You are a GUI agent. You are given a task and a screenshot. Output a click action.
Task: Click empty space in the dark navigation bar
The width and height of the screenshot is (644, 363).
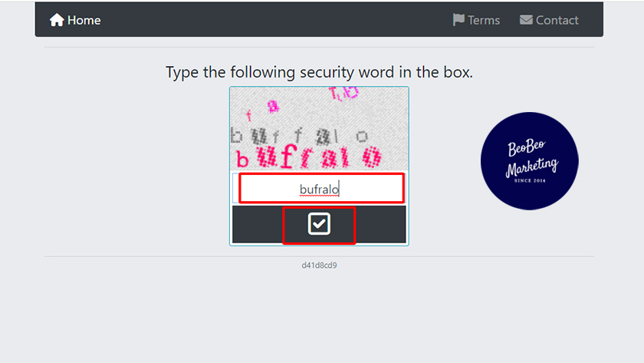pos(276,20)
